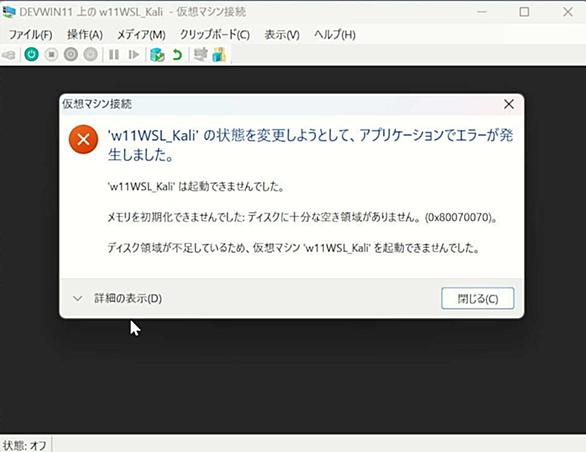Pause the virtual machine
The height and width of the screenshot is (452, 586).
[x=114, y=55]
